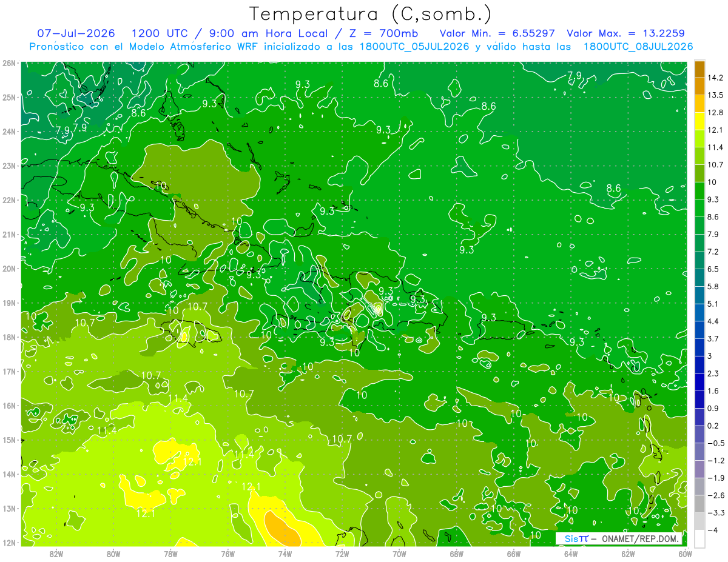Click the 70W longitude axis label
This screenshot has height=562, width=728.
tap(399, 553)
